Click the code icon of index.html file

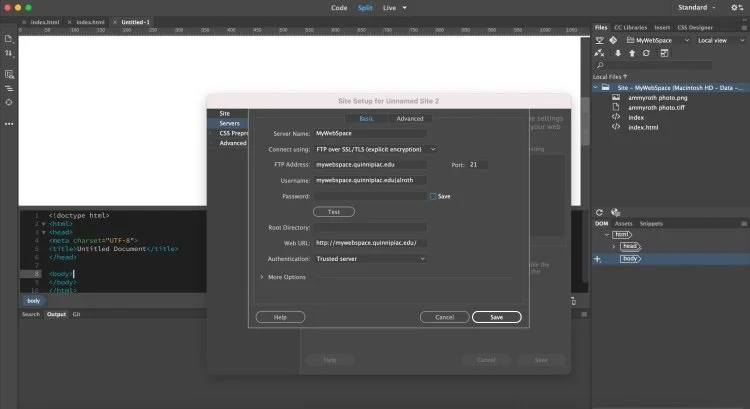pos(616,127)
